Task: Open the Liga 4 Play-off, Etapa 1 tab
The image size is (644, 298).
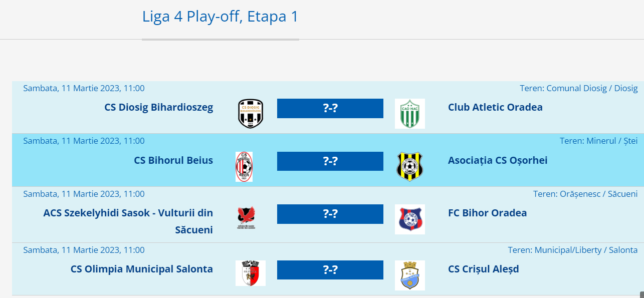Action: [220, 17]
